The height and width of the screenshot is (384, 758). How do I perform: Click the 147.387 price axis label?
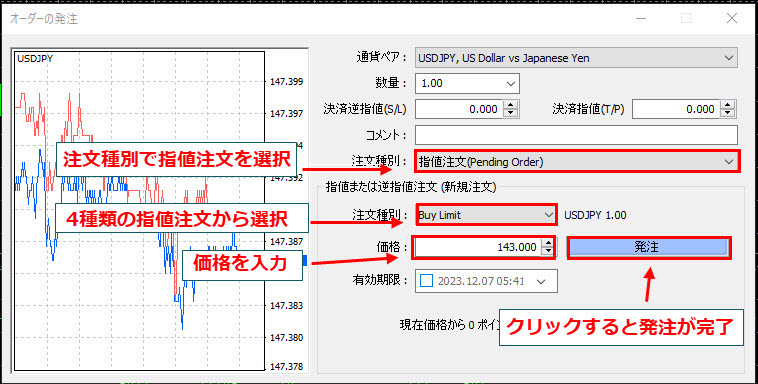coord(287,241)
